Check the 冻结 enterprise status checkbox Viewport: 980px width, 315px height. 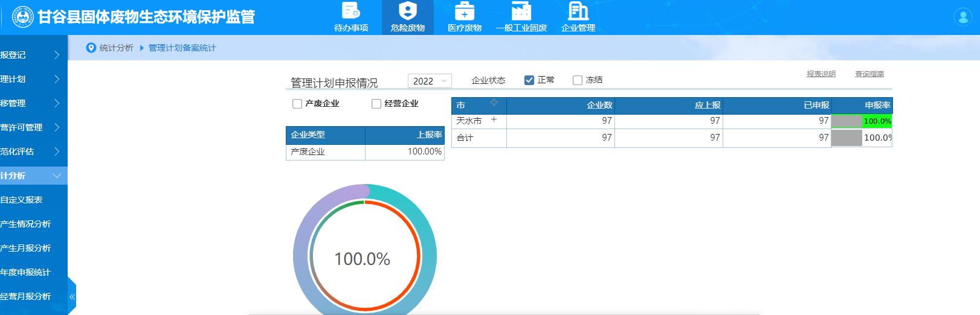tap(578, 80)
